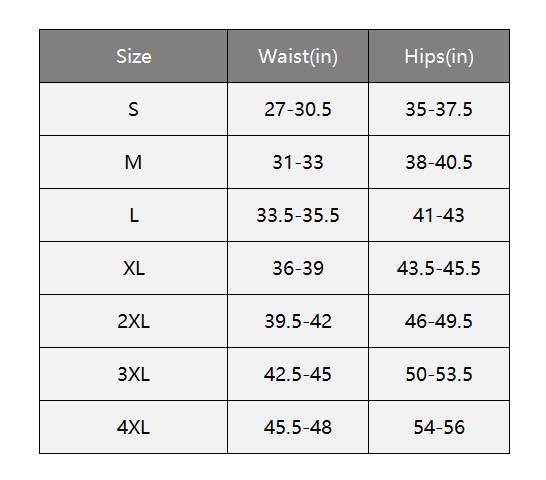Click waist value 36-39
546x480 pixels.
coord(298,268)
